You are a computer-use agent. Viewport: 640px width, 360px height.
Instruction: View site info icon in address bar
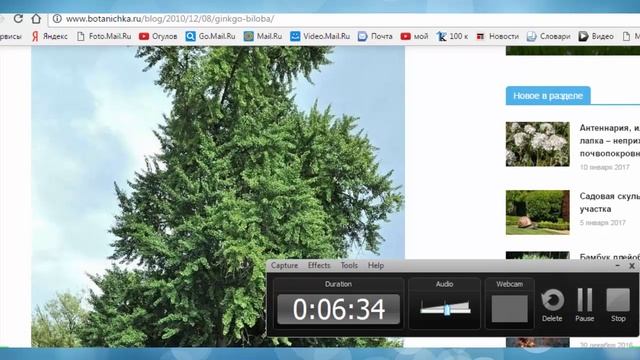58,19
